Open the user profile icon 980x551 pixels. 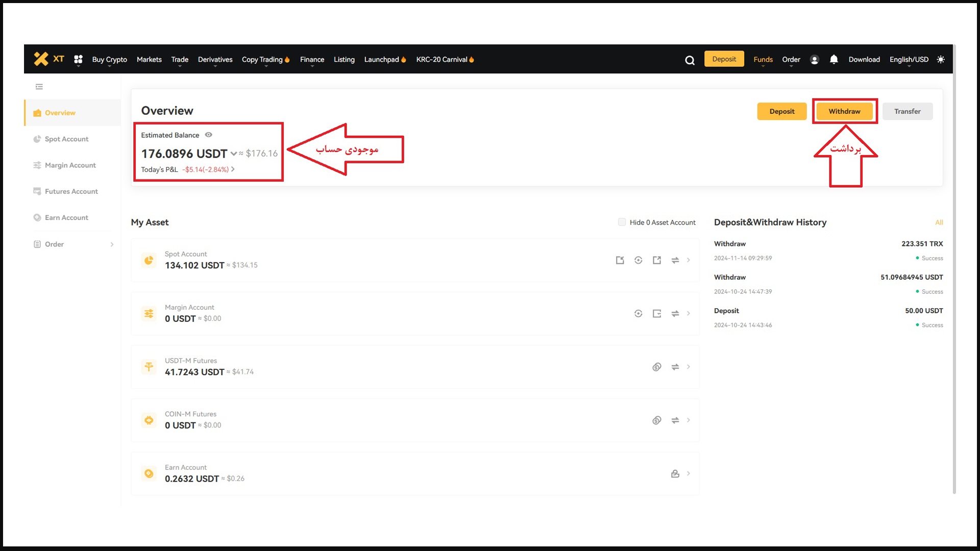(x=815, y=60)
